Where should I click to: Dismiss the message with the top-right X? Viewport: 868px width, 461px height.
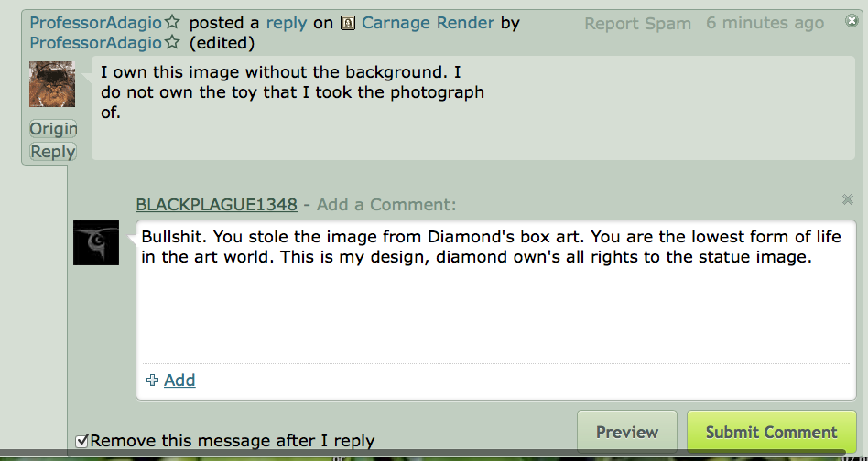point(852,21)
